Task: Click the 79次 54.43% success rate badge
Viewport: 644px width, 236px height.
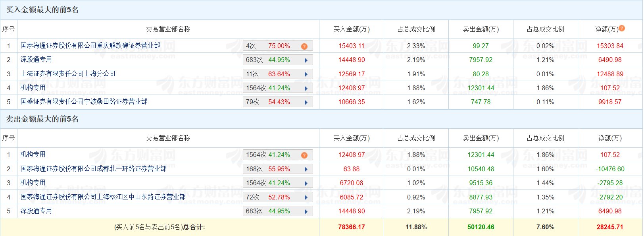Action: (x=268, y=102)
